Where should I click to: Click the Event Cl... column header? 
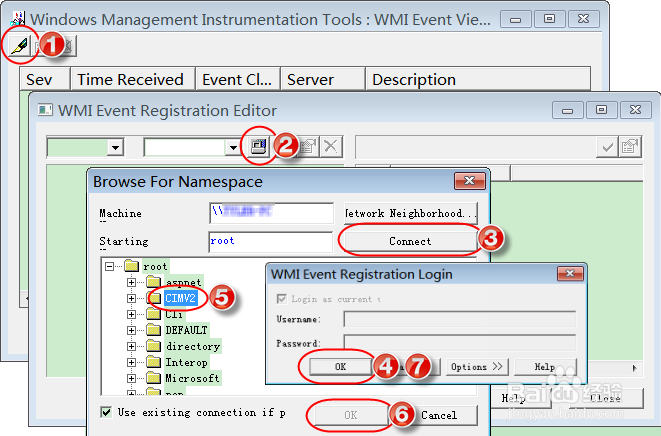(238, 79)
